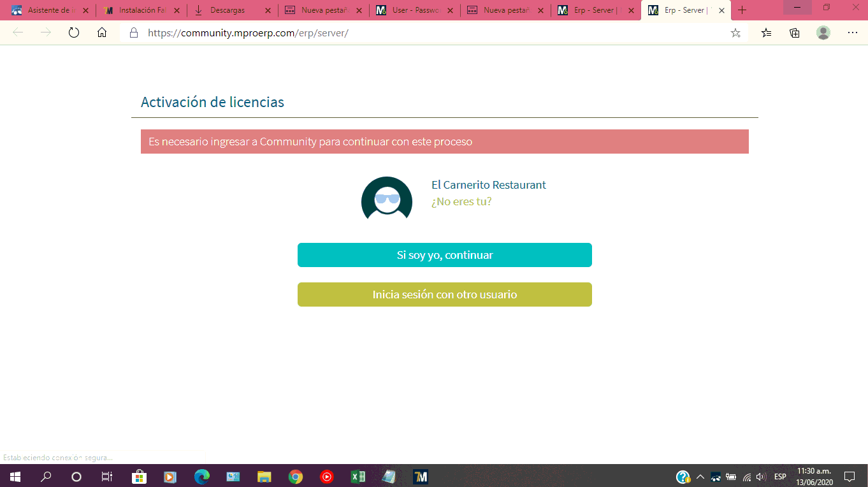Open Google Chrome from the taskbar

pos(295,476)
